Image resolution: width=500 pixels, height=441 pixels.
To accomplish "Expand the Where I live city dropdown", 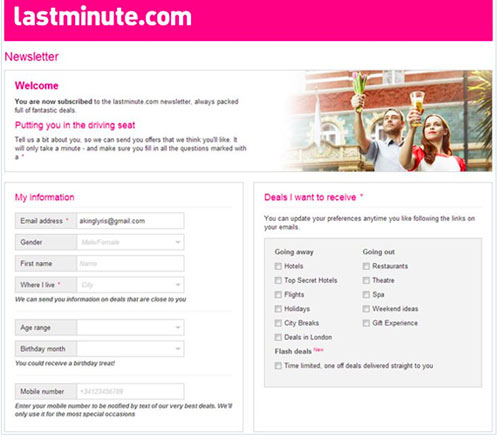I will 130,285.
